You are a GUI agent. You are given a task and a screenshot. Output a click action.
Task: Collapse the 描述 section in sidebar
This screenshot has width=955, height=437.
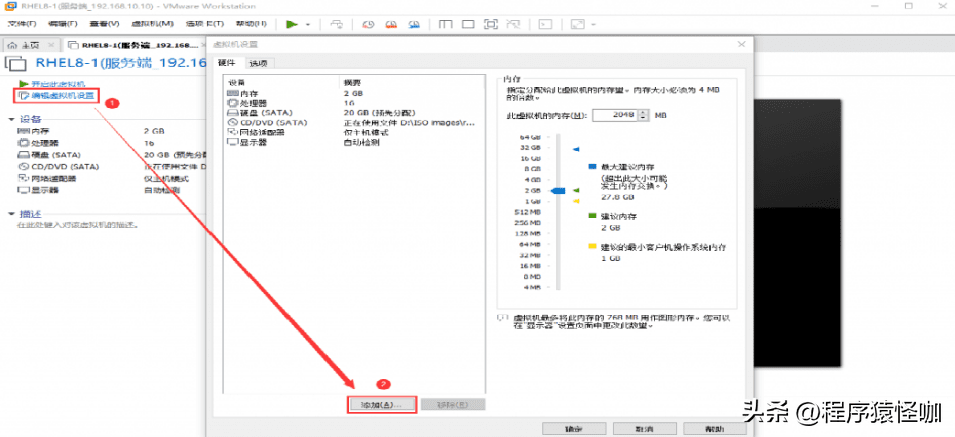click(11, 214)
